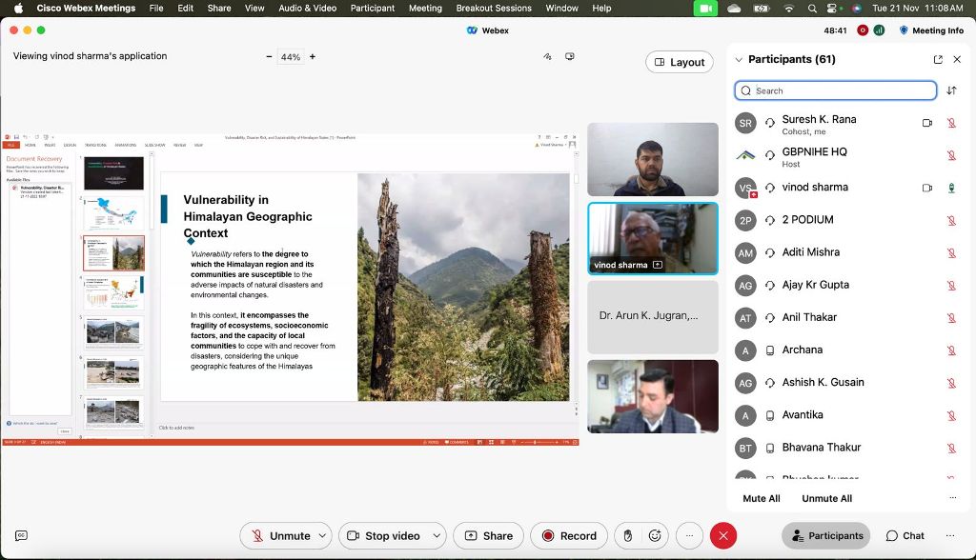Collapse the Participants (61) section chevron
The height and width of the screenshot is (560, 976).
(739, 59)
